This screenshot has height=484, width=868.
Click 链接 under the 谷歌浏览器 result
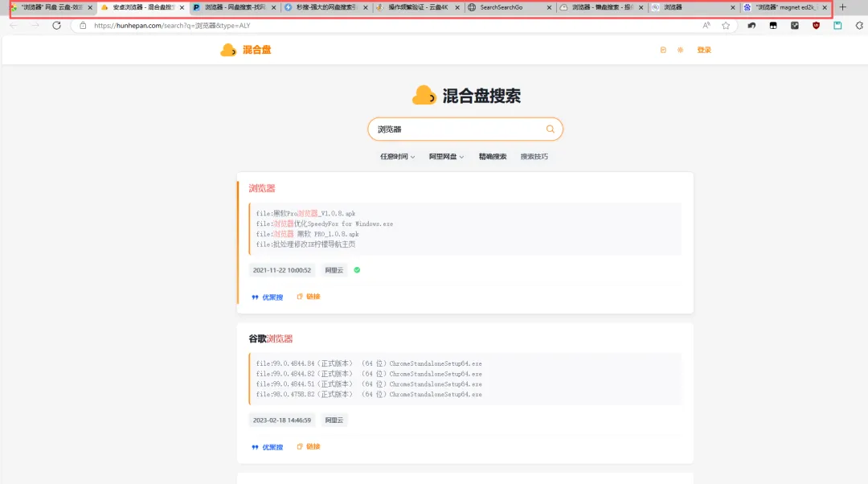tap(309, 447)
